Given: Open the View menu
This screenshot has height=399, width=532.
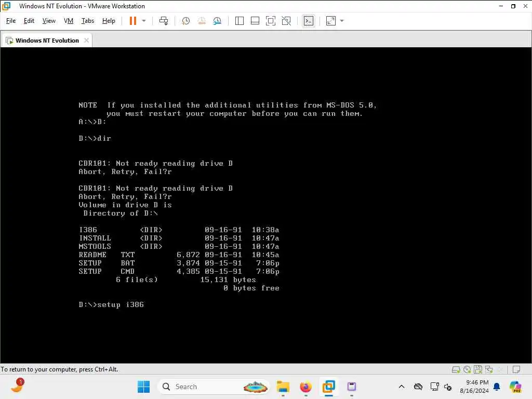Looking at the screenshot, I should (x=49, y=21).
